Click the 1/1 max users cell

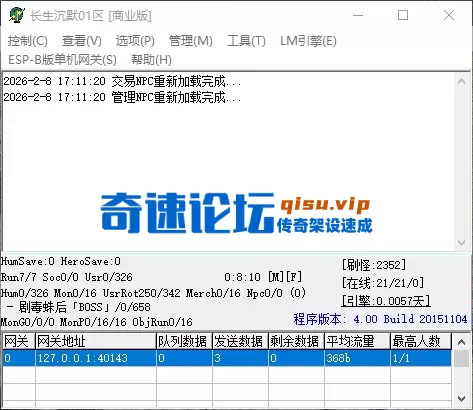[x=421, y=358]
